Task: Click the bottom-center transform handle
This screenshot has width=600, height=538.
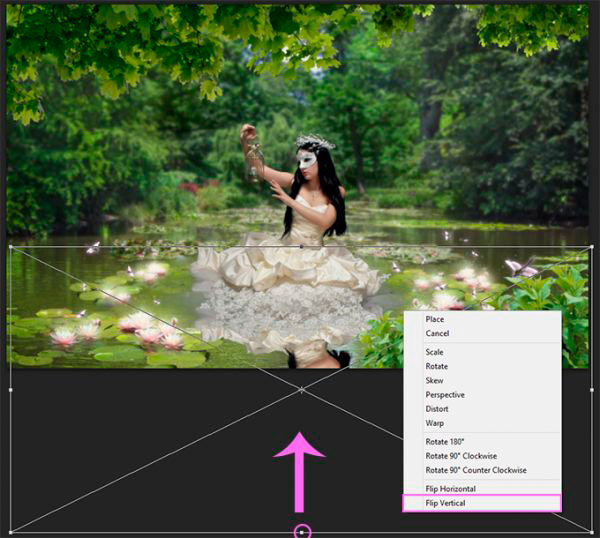Action: (x=302, y=532)
